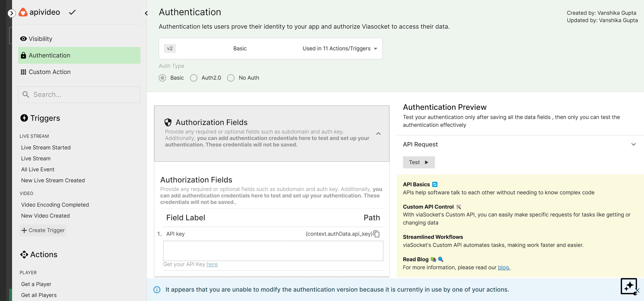This screenshot has height=301, width=644.
Task: Open the All Live Event trigger
Action: (38, 170)
